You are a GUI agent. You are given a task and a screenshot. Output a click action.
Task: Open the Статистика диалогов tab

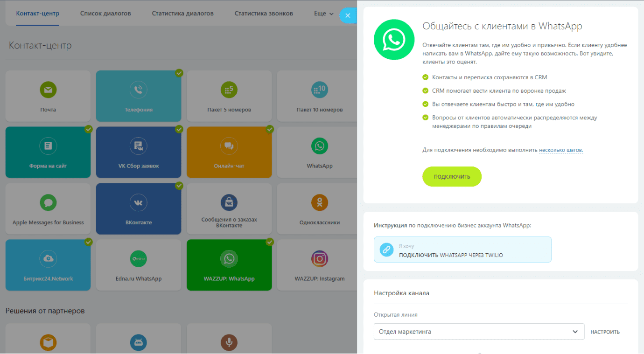(x=182, y=14)
